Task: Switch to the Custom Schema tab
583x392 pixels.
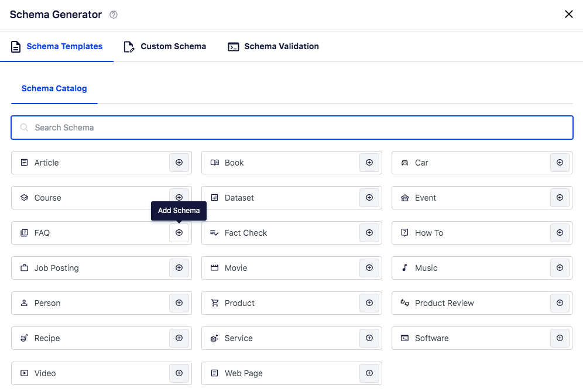Action: point(164,47)
